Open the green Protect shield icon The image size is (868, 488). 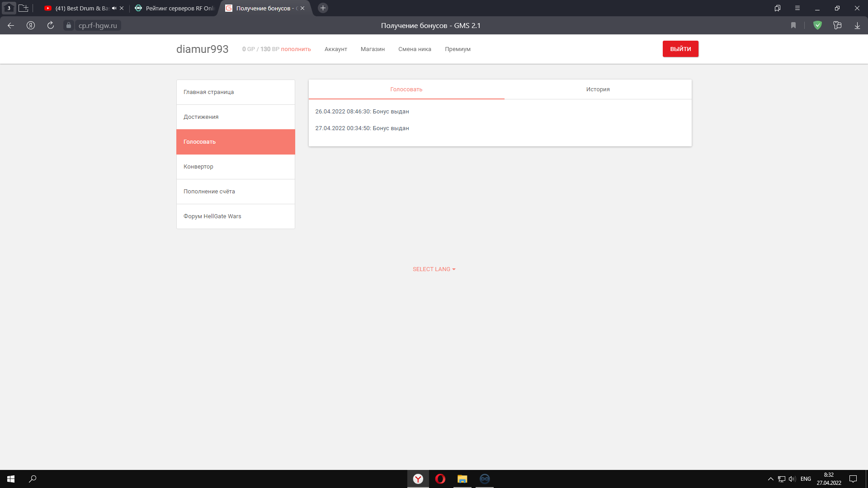tap(817, 25)
